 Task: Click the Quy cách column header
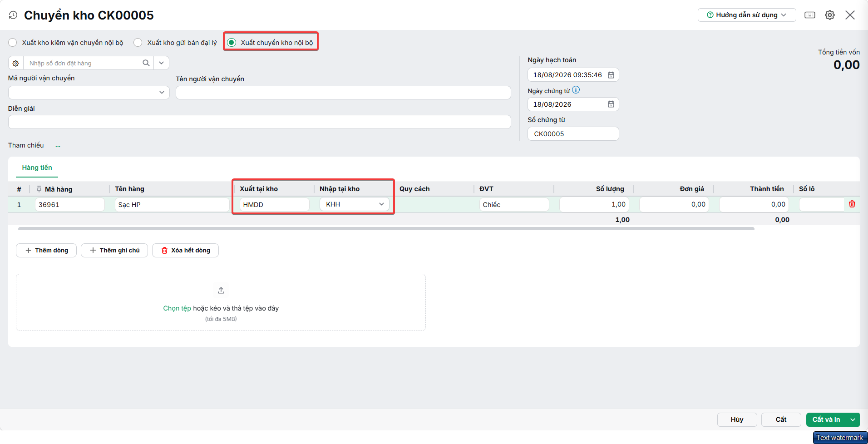pos(414,189)
